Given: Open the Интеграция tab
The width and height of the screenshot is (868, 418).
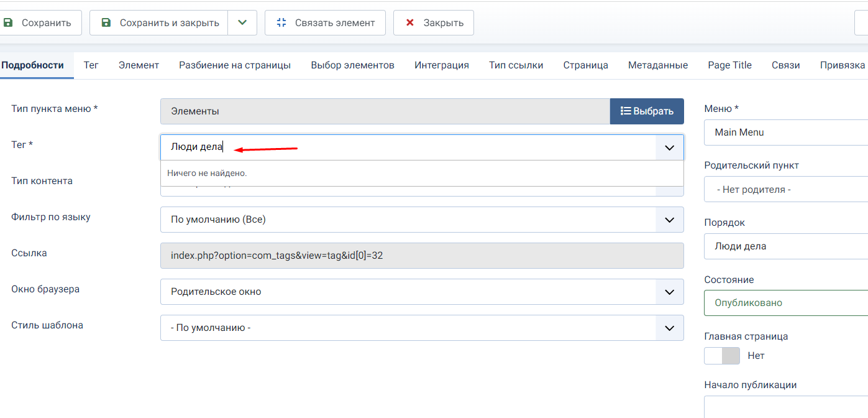Looking at the screenshot, I should [x=442, y=65].
